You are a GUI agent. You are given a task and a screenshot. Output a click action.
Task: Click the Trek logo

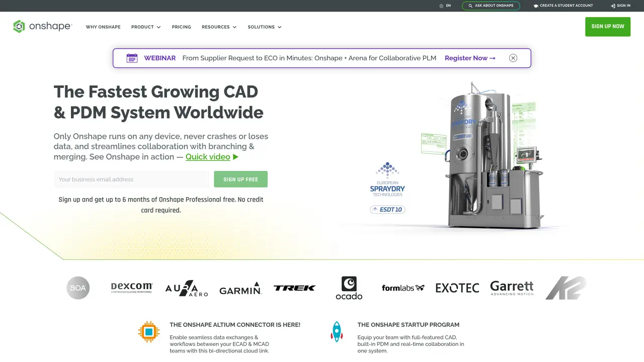coord(294,288)
